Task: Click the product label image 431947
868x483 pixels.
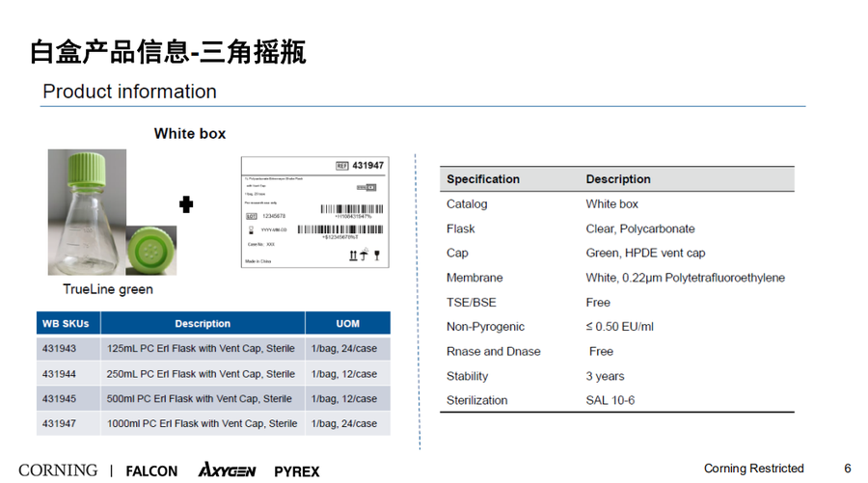Action: [x=315, y=212]
